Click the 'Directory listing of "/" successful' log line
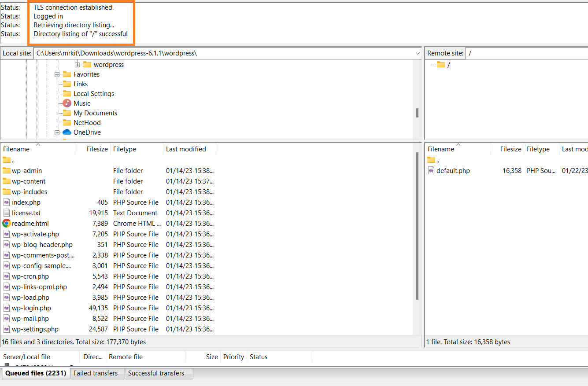Screen dimensions: 588x386 [x=81, y=34]
